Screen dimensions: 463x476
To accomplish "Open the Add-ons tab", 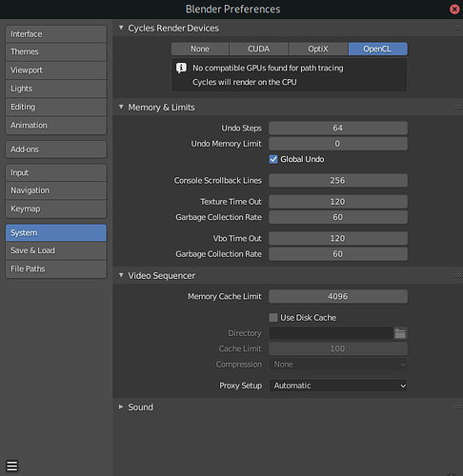I will point(56,149).
